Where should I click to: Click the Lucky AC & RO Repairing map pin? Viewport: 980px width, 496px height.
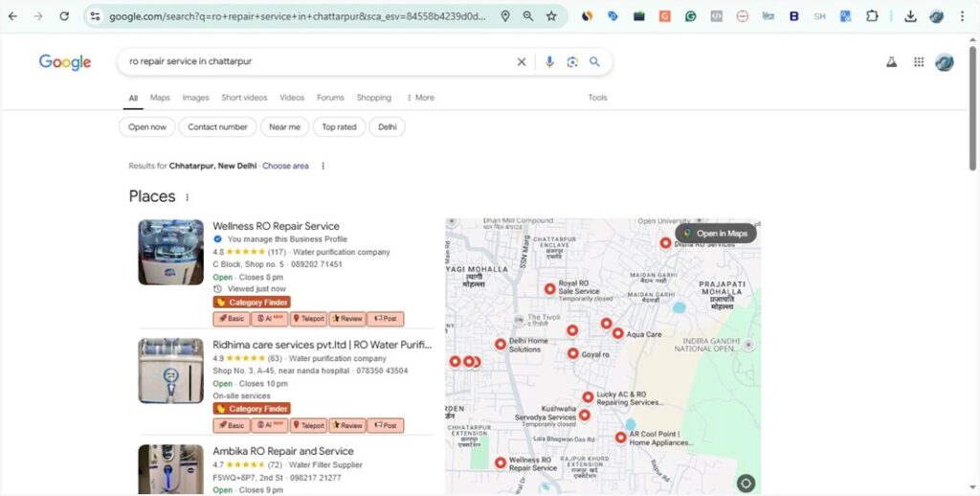[589, 397]
